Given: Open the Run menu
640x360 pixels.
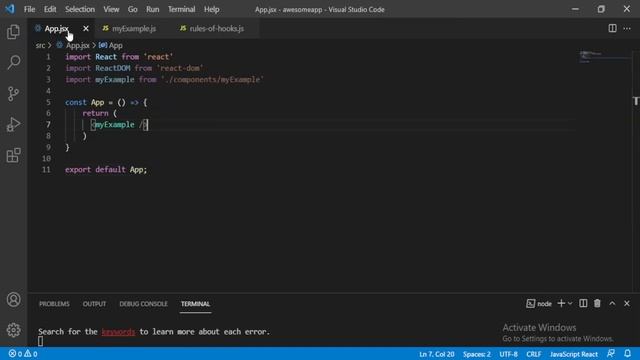Looking at the screenshot, I should click(153, 9).
